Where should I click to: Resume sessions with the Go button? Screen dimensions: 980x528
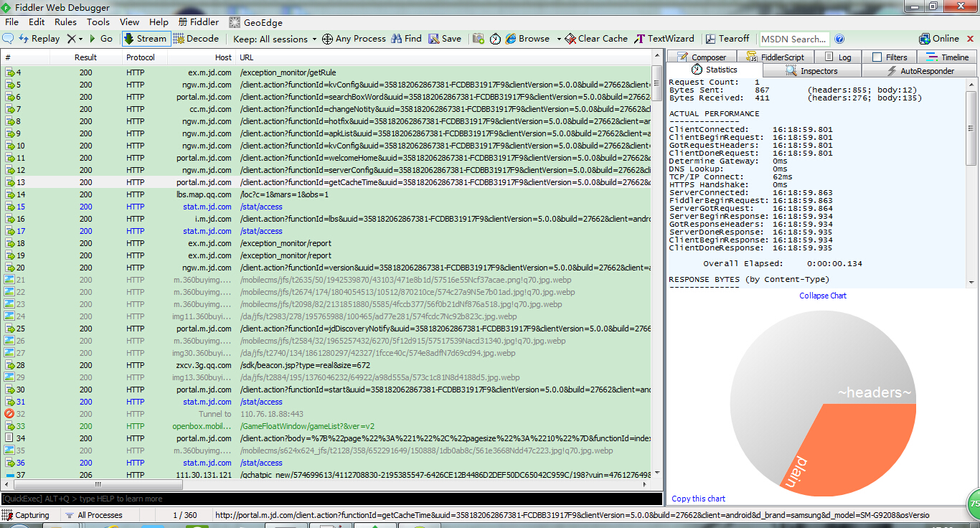tap(100, 39)
